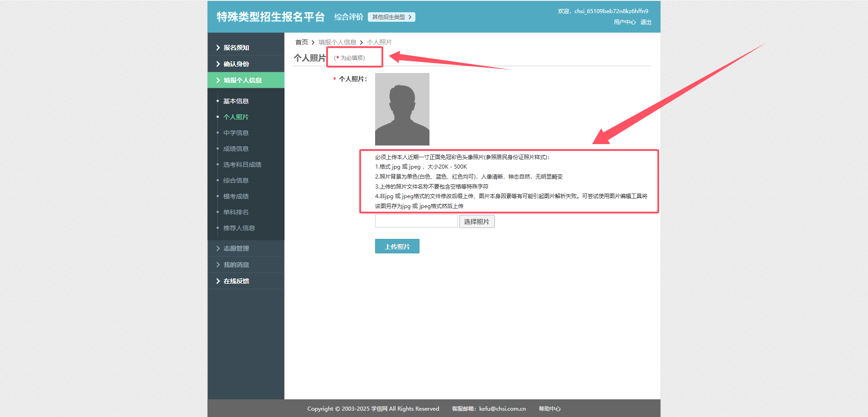Open 选考科目成绩 sidebar entry
Screen dimensions: 868x417
pyautogui.click(x=242, y=165)
